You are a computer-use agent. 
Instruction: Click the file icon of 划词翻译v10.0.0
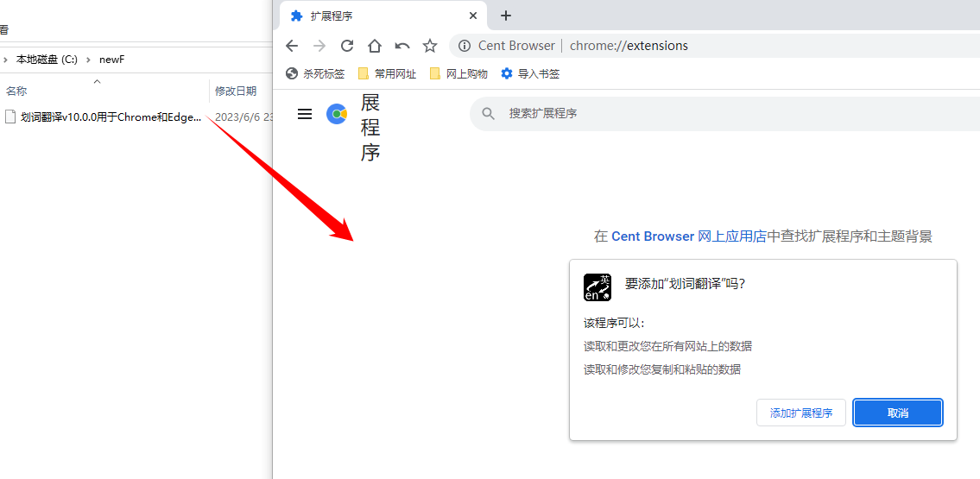click(9, 117)
